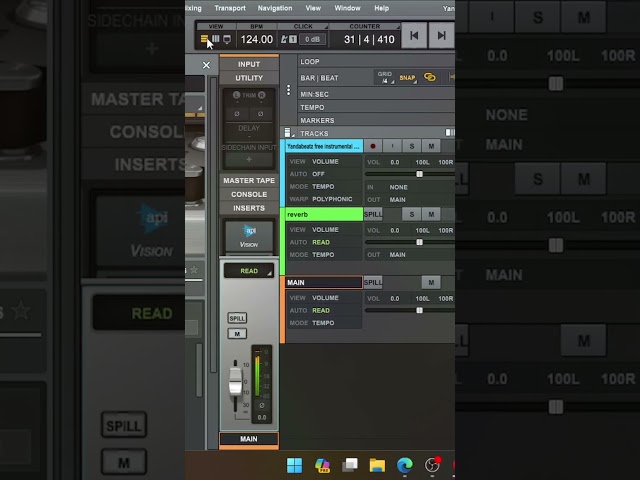Image resolution: width=640 pixels, height=480 pixels.
Task: Toggle the link icon next to SNAP
Action: click(x=430, y=77)
